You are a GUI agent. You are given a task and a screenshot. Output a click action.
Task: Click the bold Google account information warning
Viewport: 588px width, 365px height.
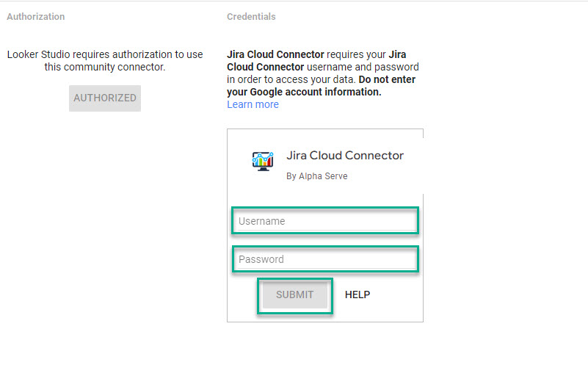click(304, 92)
